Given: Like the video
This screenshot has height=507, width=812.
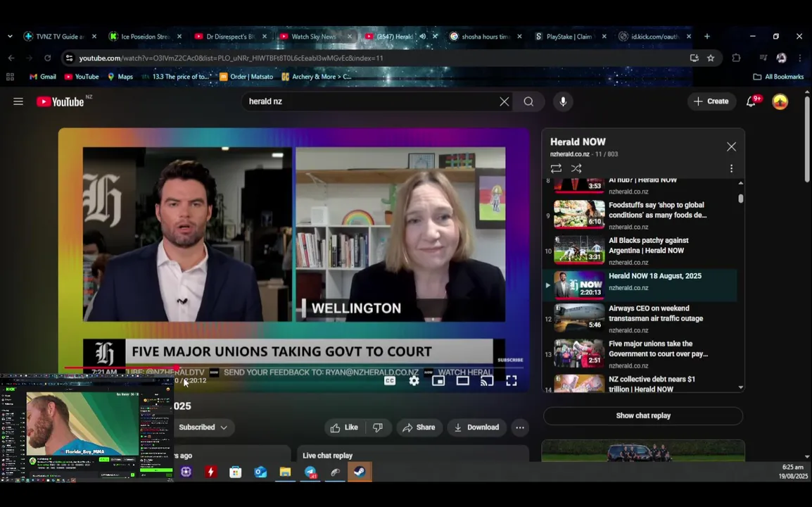Looking at the screenshot, I should pos(345,427).
